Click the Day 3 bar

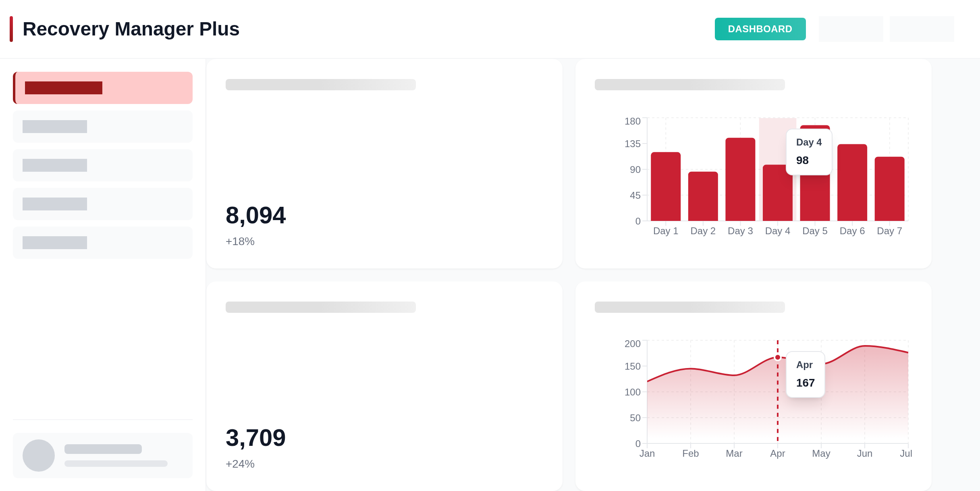pyautogui.click(x=740, y=179)
